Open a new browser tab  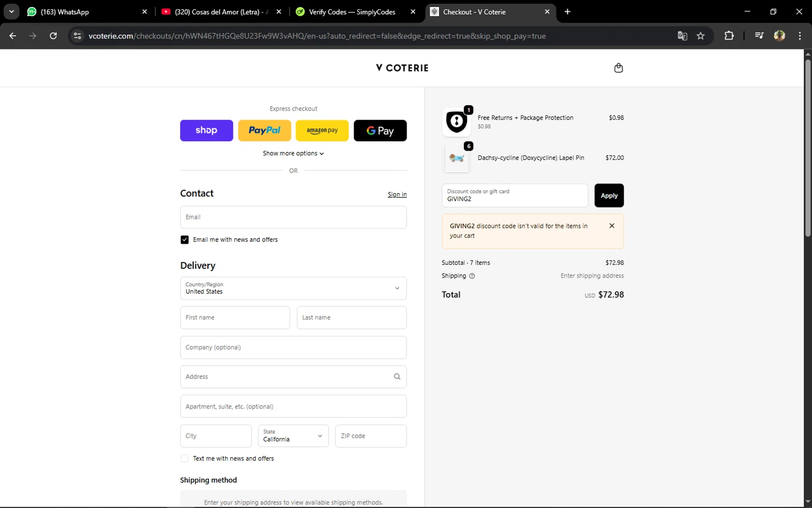[x=567, y=11]
